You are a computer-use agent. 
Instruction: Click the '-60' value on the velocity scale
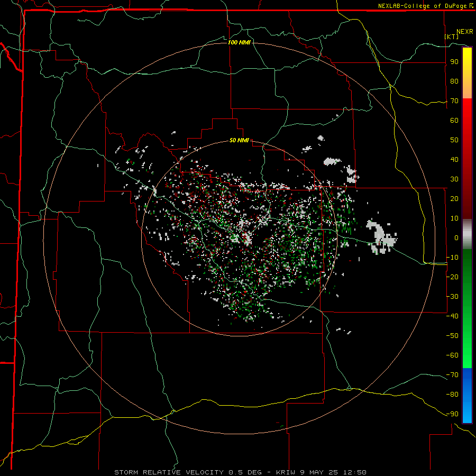(452, 355)
